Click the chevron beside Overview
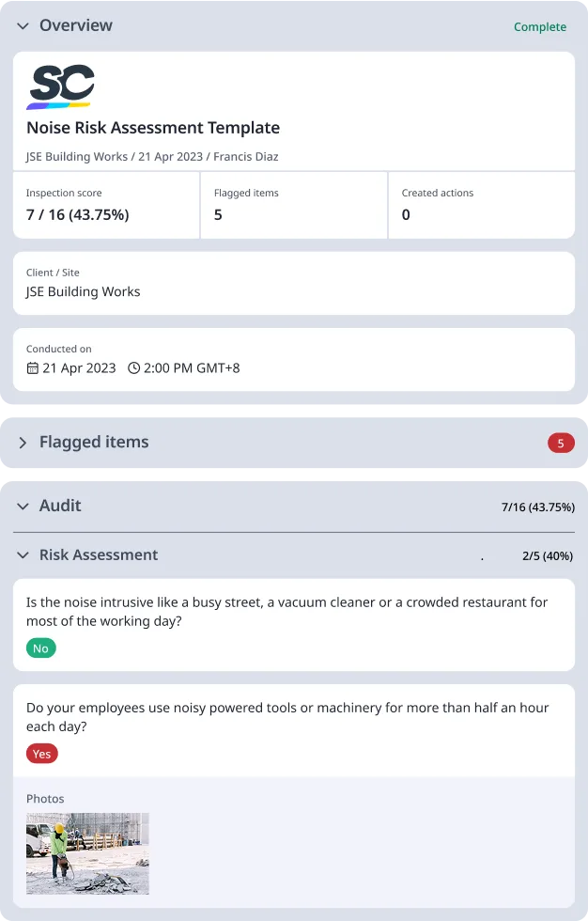Image resolution: width=588 pixels, height=921 pixels. [23, 26]
